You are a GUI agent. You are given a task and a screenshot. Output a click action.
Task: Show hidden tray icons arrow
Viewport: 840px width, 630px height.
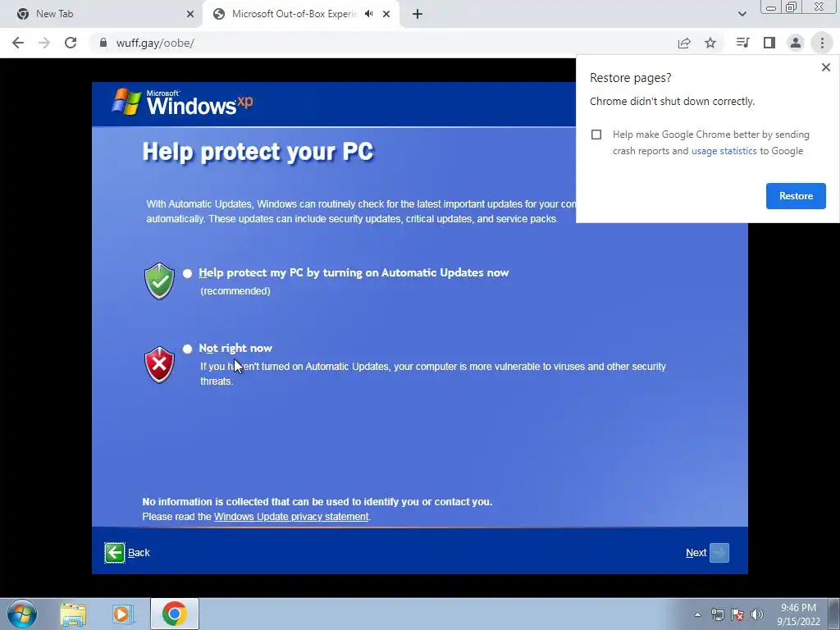pyautogui.click(x=697, y=614)
